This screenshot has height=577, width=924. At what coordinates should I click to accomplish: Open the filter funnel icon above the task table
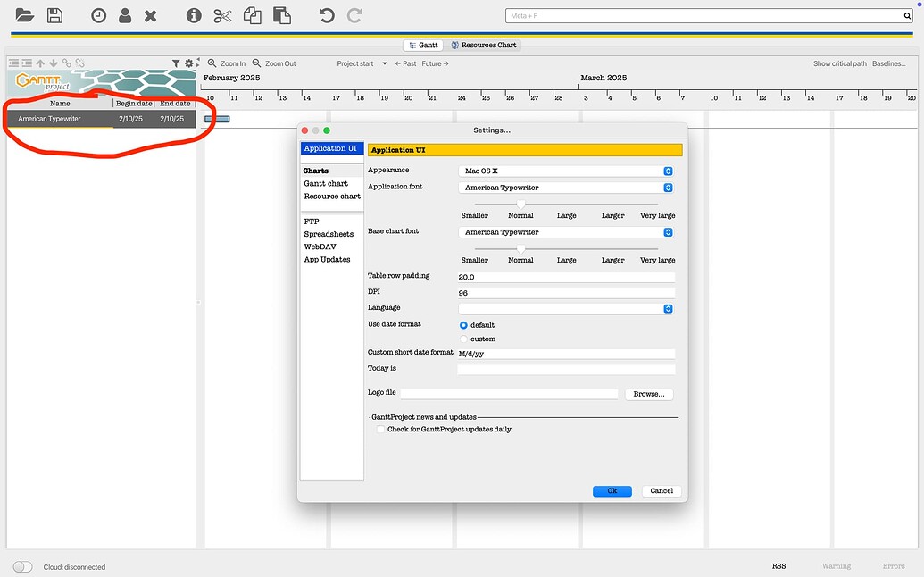175,63
